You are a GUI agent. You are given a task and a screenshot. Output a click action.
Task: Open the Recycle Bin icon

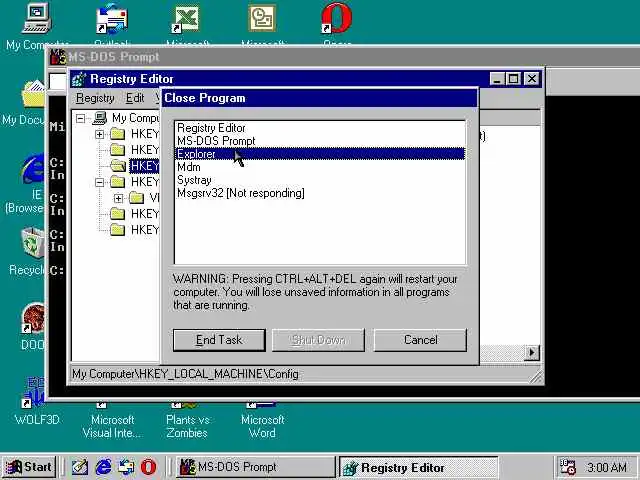click(x=33, y=243)
